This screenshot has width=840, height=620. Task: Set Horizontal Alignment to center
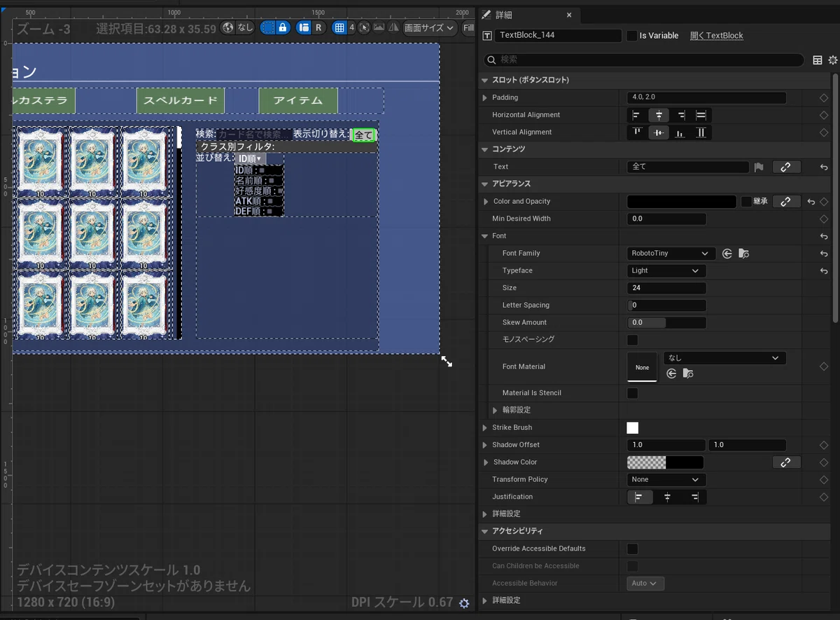click(658, 115)
